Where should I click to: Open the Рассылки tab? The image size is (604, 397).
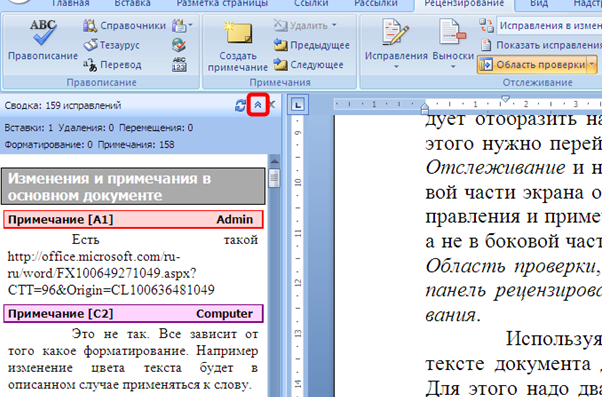tap(376, 3)
